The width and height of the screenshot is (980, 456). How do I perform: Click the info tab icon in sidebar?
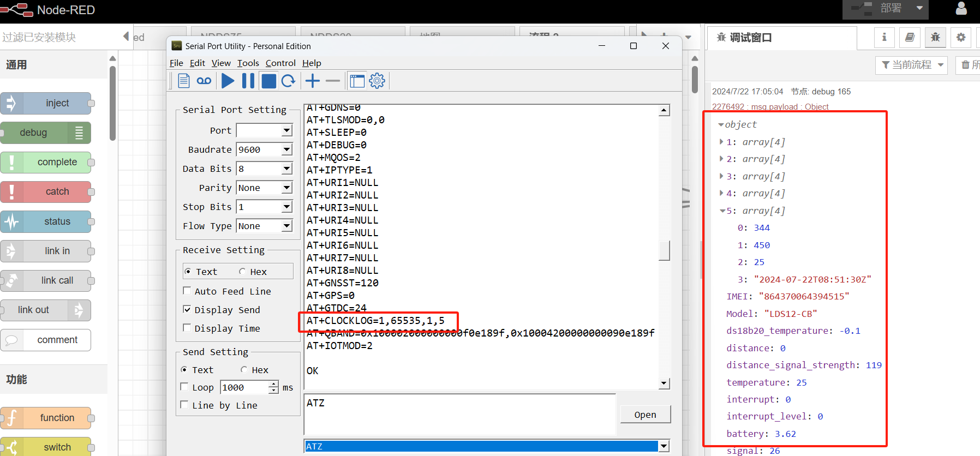click(x=884, y=38)
